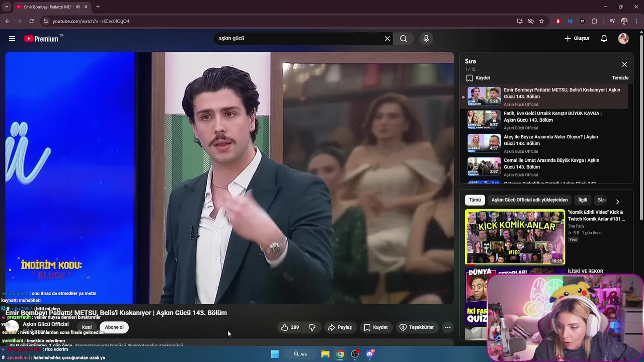Send Teşekkürler super thanks
This screenshot has width=644, height=362.
417,327
